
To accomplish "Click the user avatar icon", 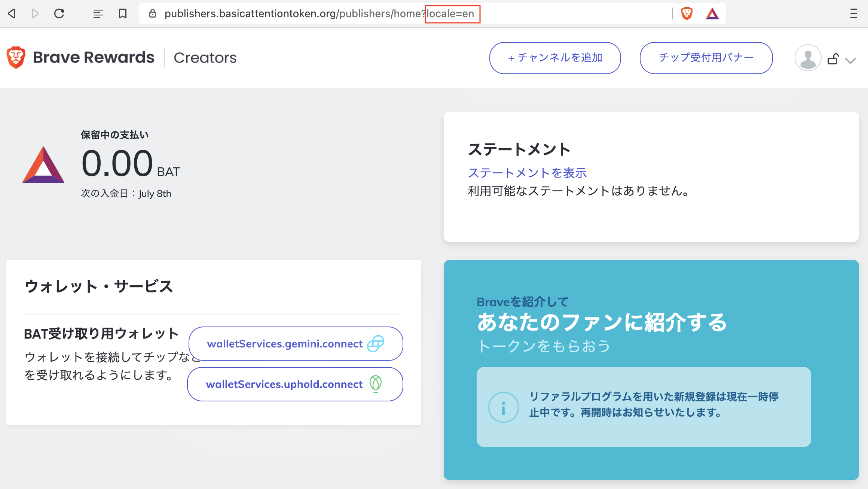I will [x=808, y=58].
